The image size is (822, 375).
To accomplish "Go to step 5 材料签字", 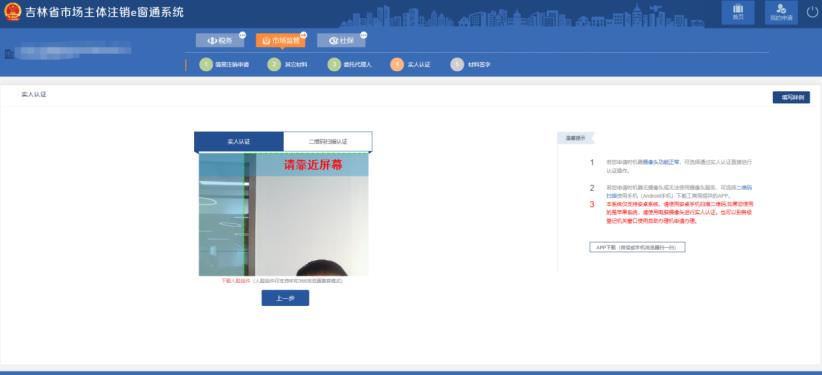I will [470, 65].
